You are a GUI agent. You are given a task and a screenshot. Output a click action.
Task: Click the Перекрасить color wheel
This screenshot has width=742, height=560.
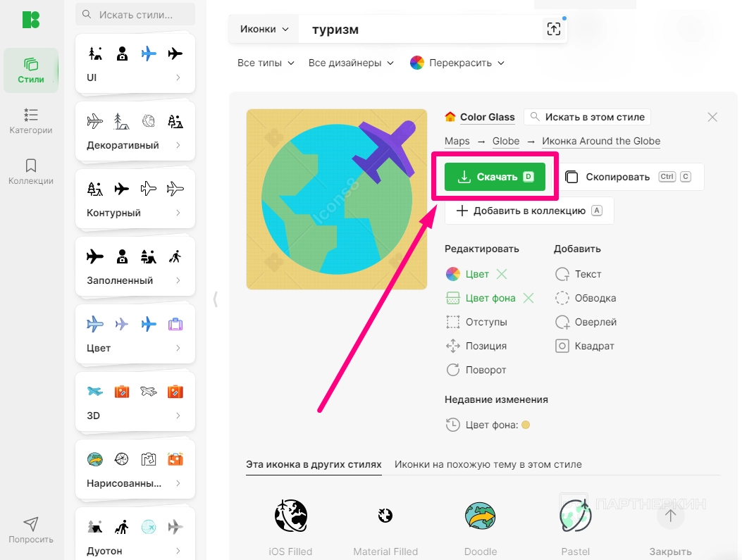click(x=417, y=63)
